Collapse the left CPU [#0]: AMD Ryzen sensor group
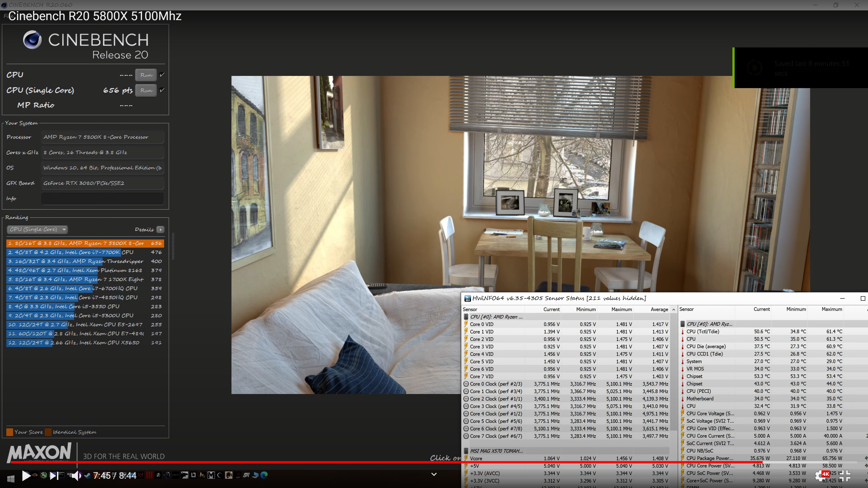Viewport: 868px width, 488px height. click(x=466, y=317)
